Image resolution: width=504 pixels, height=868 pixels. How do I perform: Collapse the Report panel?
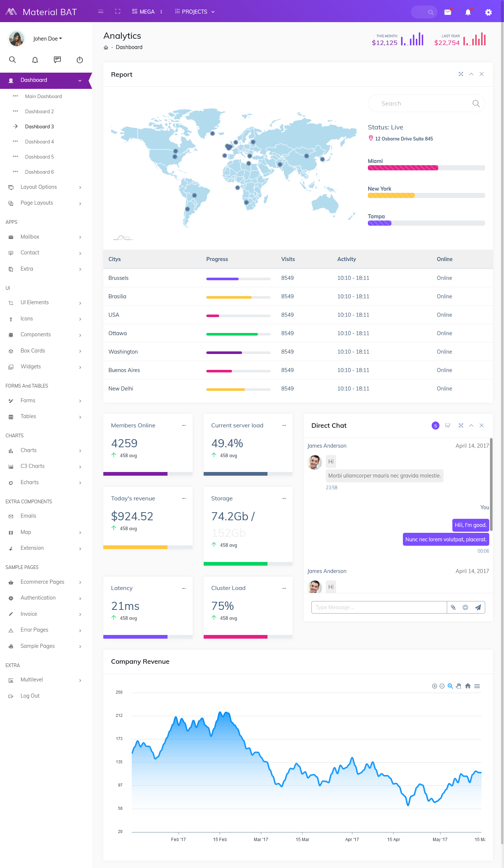pyautogui.click(x=471, y=74)
